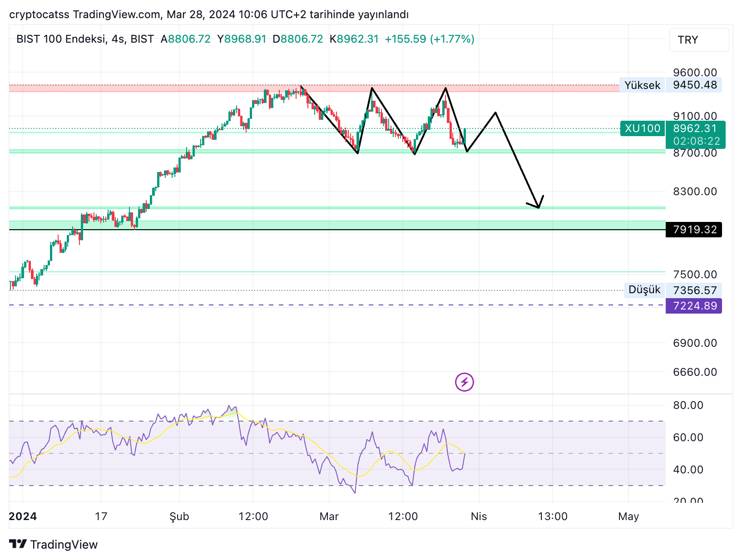Image resolution: width=742 pixels, height=560 pixels.
Task: Click the cryptocatss publication header text
Action: (209, 15)
